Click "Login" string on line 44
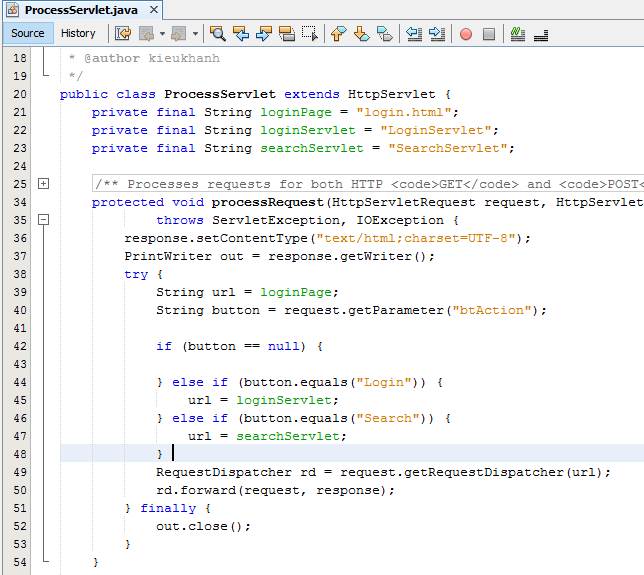 tap(384, 382)
